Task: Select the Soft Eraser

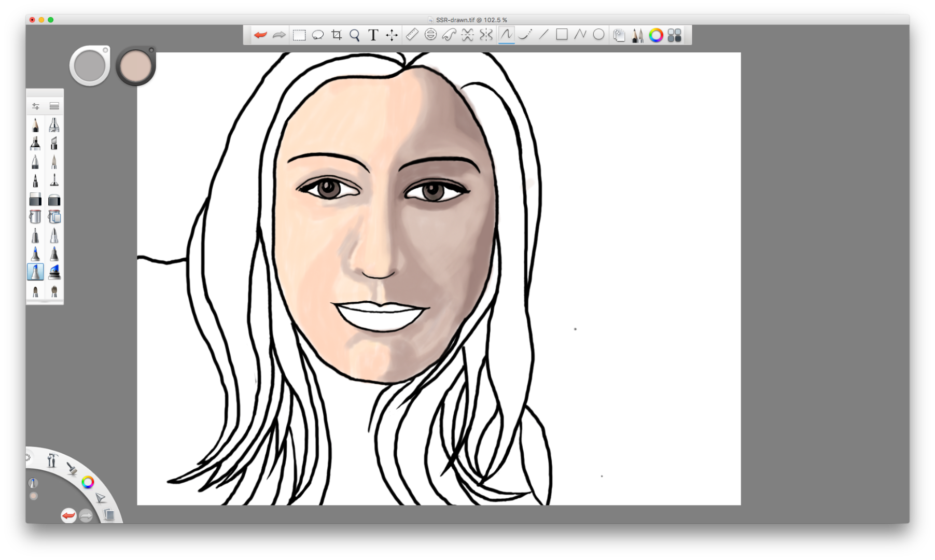Action: pyautogui.click(x=54, y=199)
